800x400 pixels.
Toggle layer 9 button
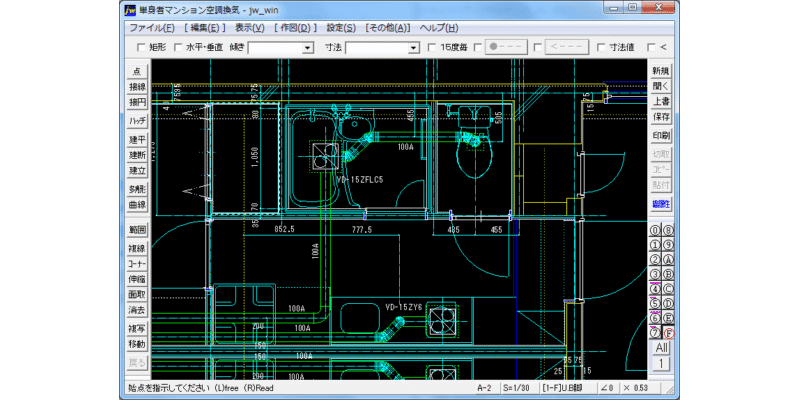667,245
